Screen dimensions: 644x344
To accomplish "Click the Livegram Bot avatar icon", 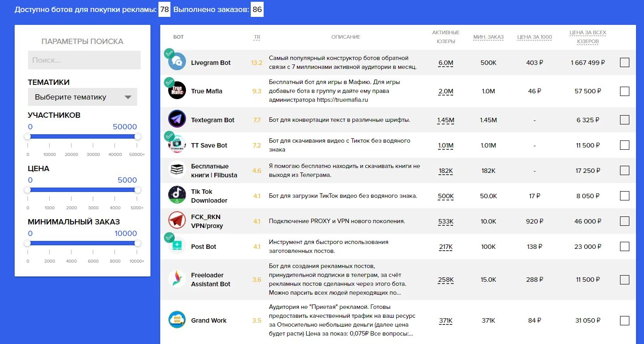I will tap(177, 61).
